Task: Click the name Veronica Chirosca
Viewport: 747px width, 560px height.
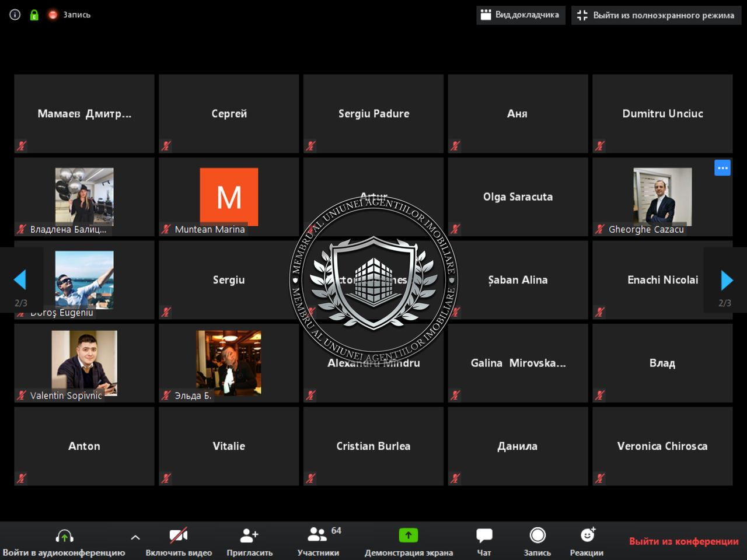Action: [662, 446]
